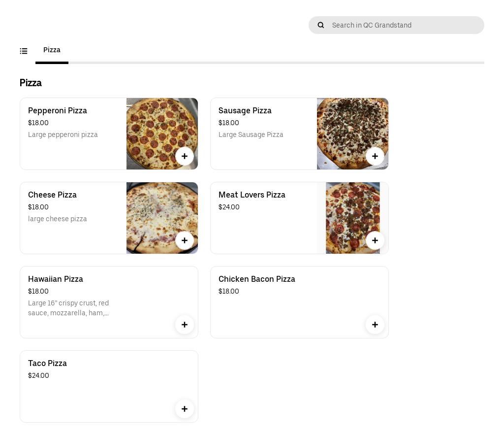Click the Meat Lovers Pizza title

point(252,195)
